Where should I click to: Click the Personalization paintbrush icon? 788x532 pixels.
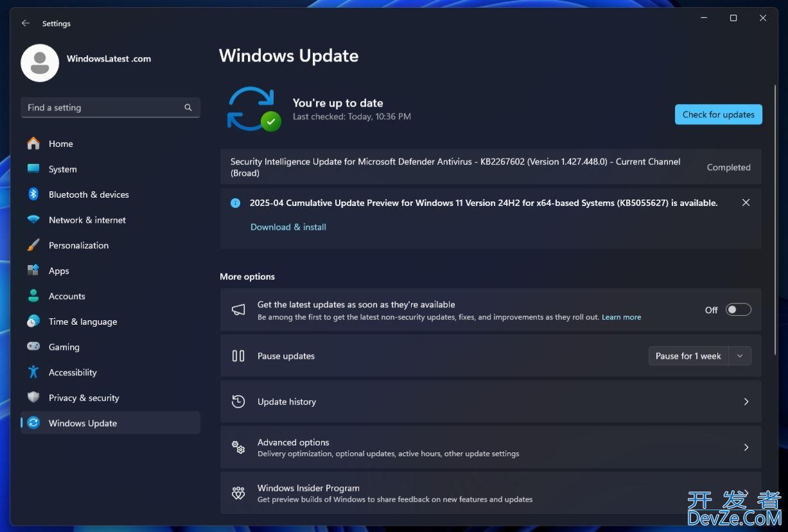33,245
